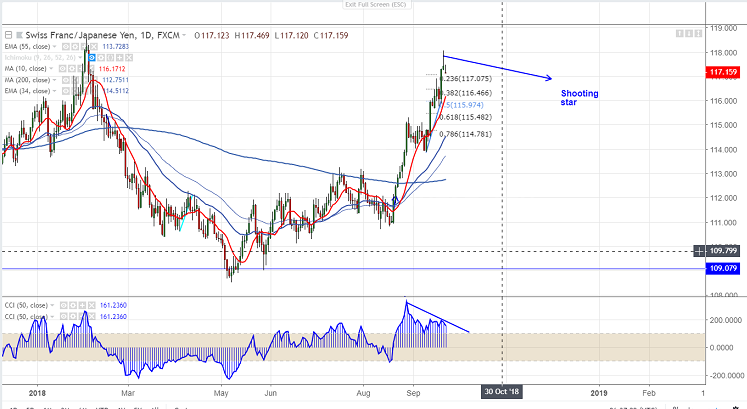Click the close price C117.159
Screen dimensions: 747x409
pos(331,36)
